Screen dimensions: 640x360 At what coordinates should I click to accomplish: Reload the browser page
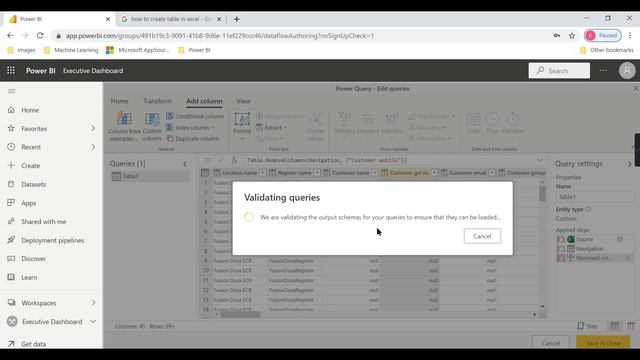(x=40, y=36)
